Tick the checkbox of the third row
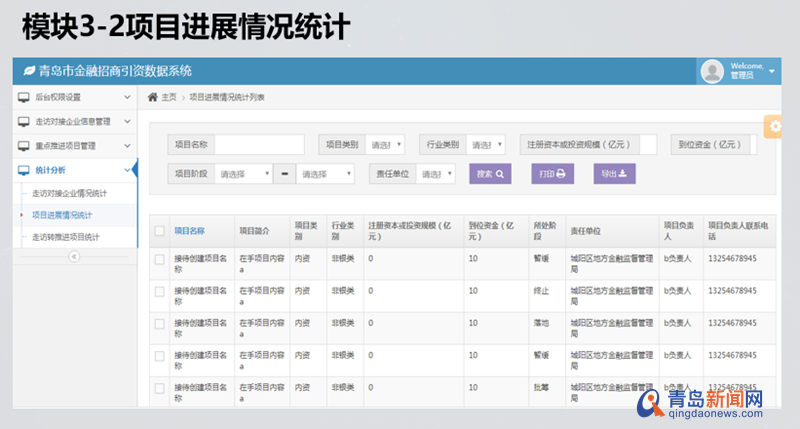This screenshot has width=800, height=429. [160, 323]
